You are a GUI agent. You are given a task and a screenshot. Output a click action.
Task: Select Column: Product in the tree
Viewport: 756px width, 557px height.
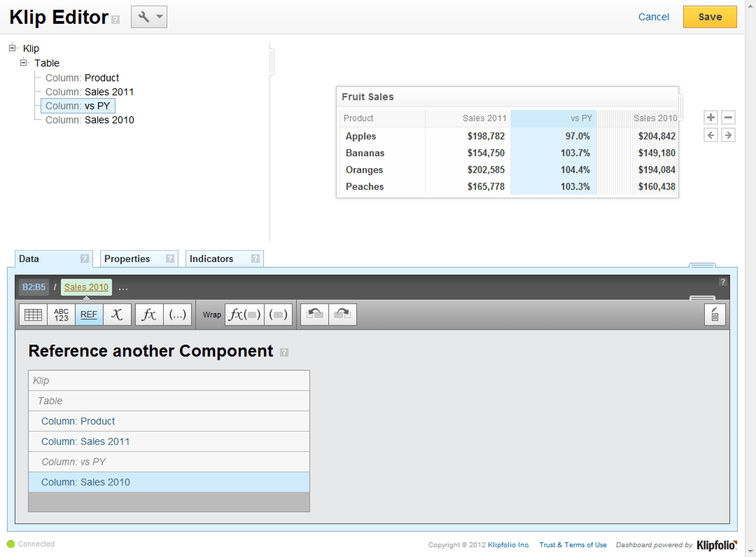(x=82, y=78)
